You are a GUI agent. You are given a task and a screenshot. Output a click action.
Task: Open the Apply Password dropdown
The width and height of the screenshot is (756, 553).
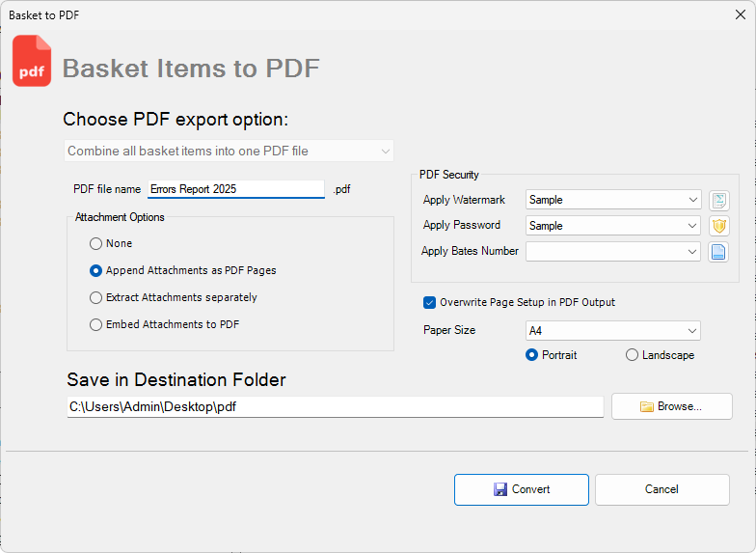613,226
